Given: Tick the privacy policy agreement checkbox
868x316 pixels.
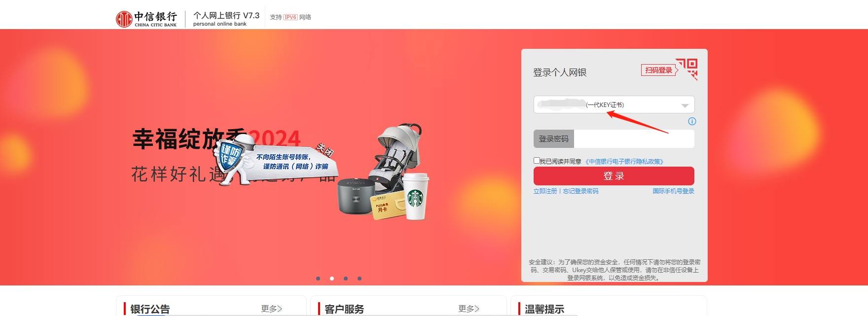Looking at the screenshot, I should (x=537, y=160).
